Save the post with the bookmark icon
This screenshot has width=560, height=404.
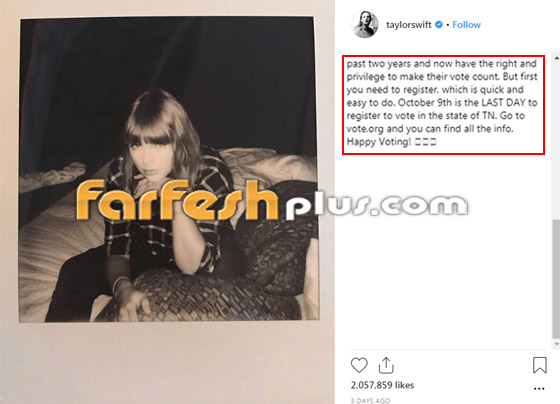pos(540,365)
